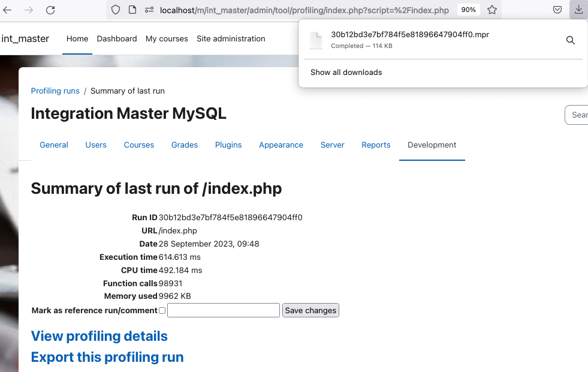588x372 pixels.
Task: Open the shield tracking protection icon
Action: click(116, 10)
